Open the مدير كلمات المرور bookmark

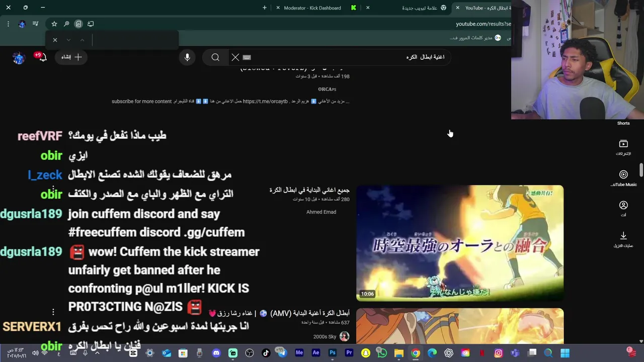pos(475,38)
